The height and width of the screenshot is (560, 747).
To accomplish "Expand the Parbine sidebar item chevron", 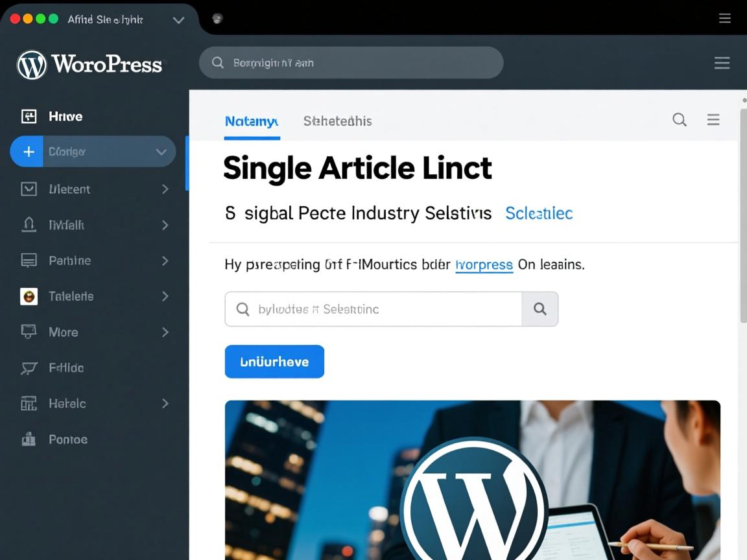I will tap(165, 261).
